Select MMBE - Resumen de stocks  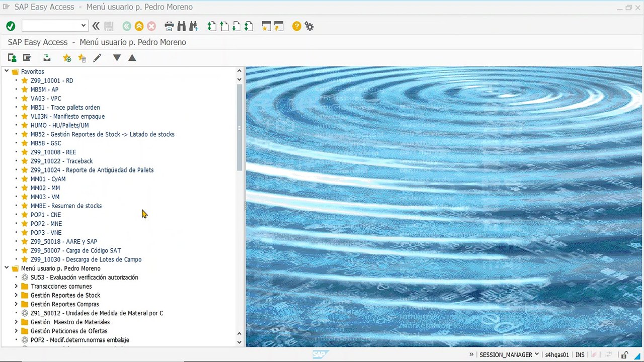pyautogui.click(x=66, y=206)
